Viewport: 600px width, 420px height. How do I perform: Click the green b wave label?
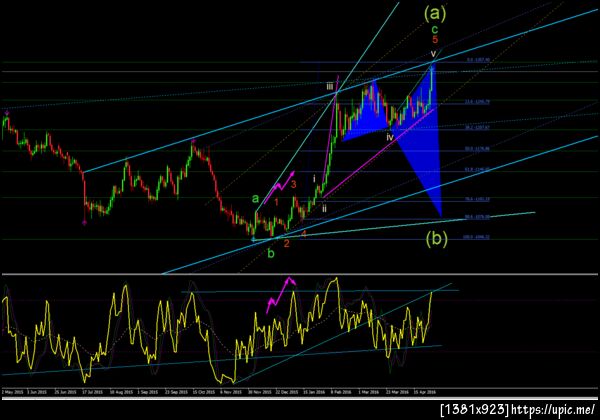[x=271, y=253]
